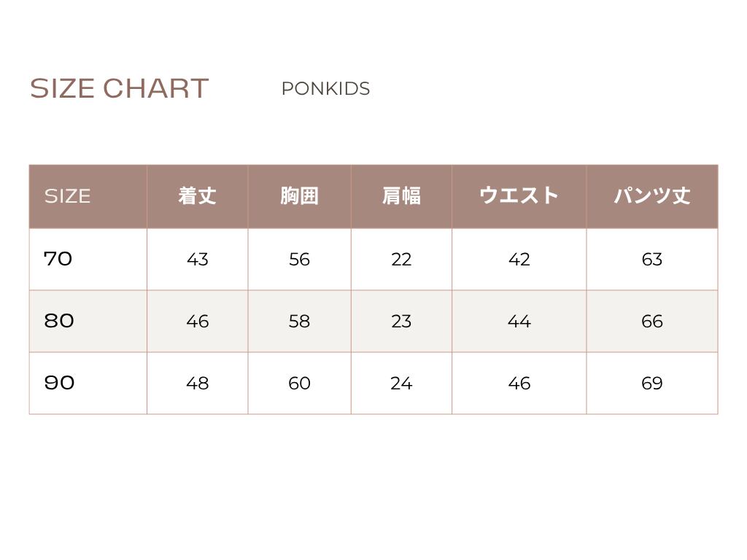Click the SIZE CHART heading
Screen dimensions: 747x560
click(x=119, y=88)
